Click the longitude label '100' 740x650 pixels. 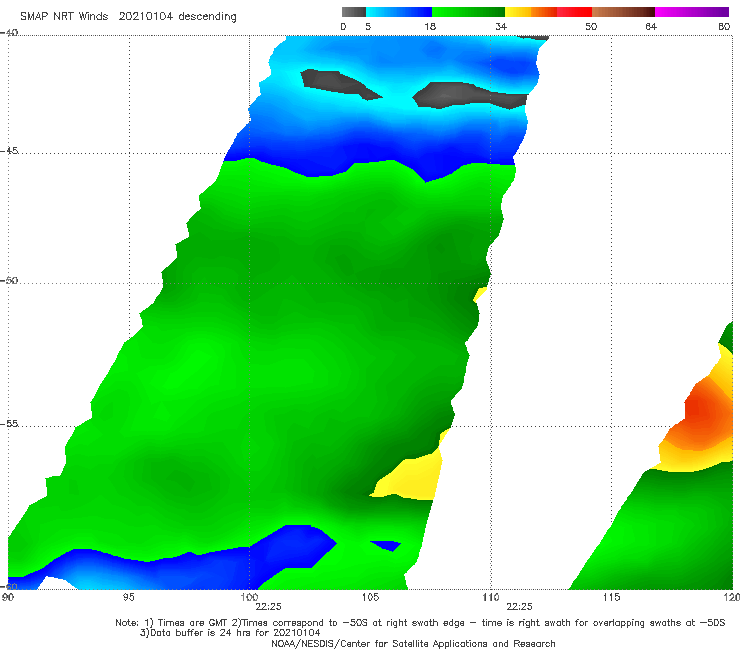tap(249, 598)
